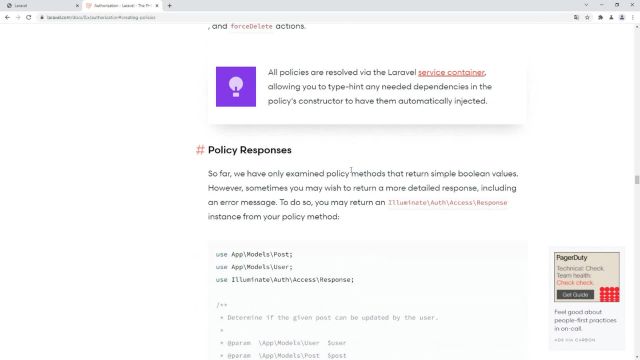This screenshot has width=640, height=360.
Task: Click the 'use App\Models\Post;' code line
Action: point(254,254)
